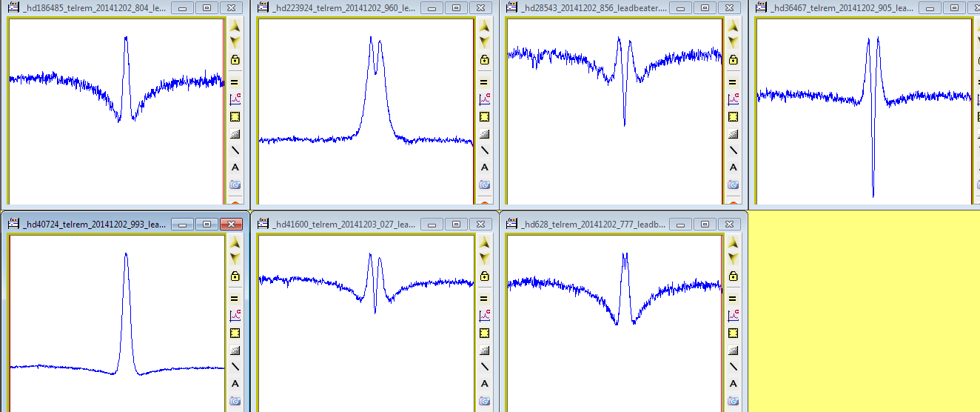This screenshot has height=412, width=980.
Task: Select the text 'A' tool in hd40724 window
Action: click(x=235, y=384)
